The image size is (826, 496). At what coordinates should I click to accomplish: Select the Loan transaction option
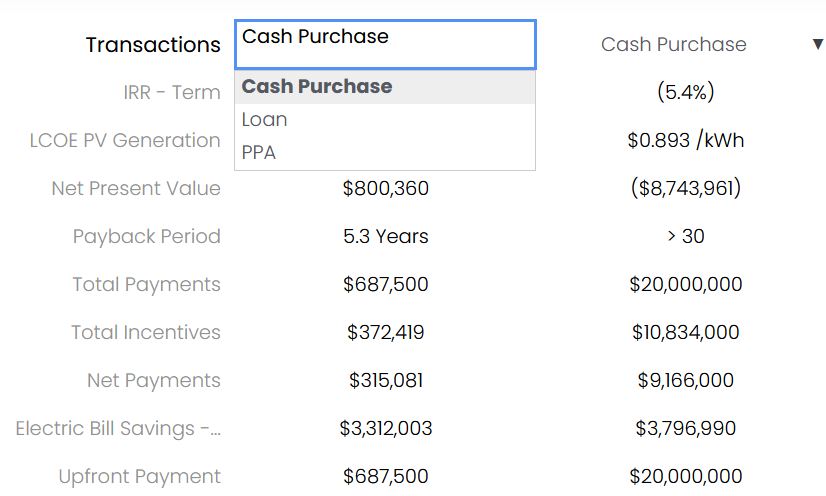pos(385,120)
